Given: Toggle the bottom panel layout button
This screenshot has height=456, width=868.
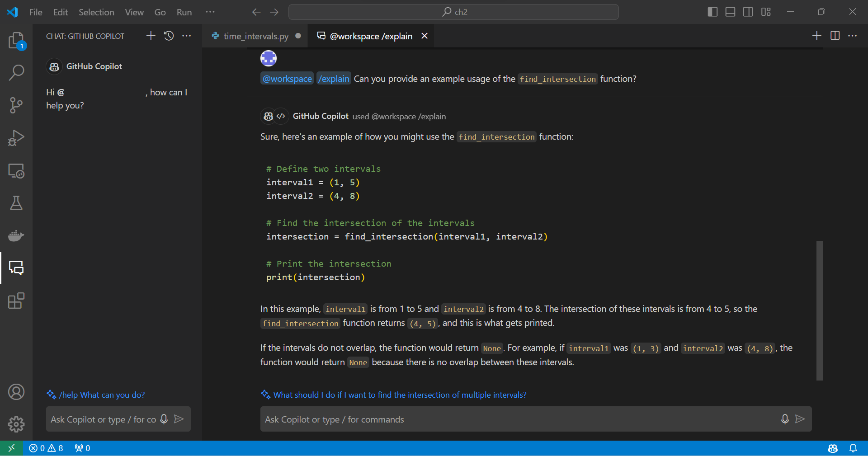Looking at the screenshot, I should (730, 12).
